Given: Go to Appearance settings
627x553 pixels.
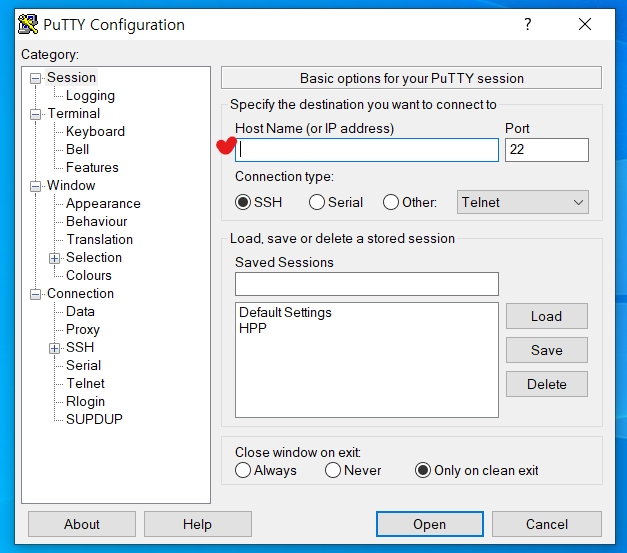Looking at the screenshot, I should (x=103, y=203).
